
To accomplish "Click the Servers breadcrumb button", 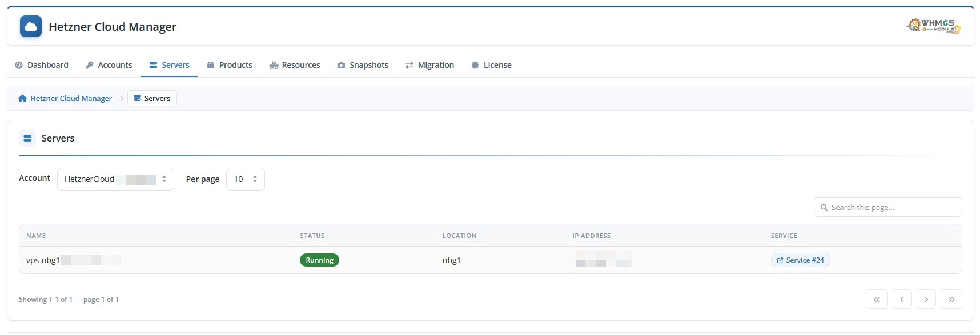I will [152, 98].
